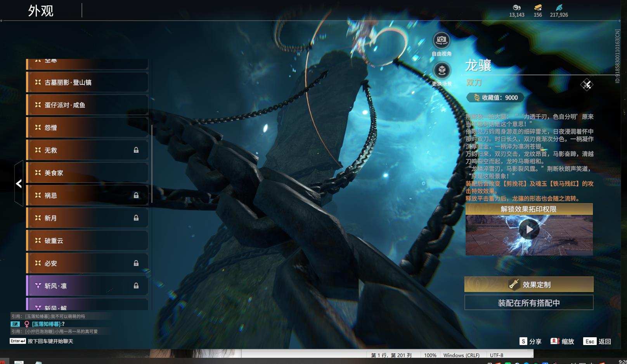Select the 破重云 skin entry
Viewport: 627px width, 364px height.
coord(87,240)
